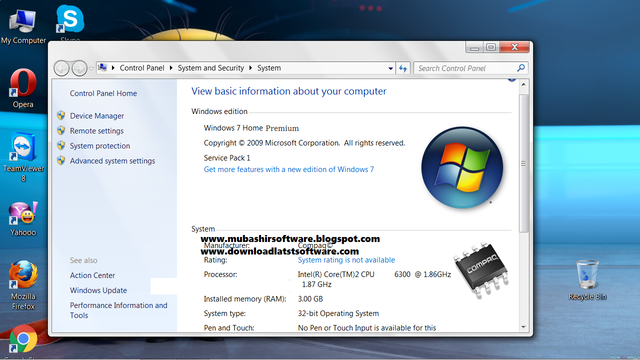Viewport: 640px width, 360px height.
Task: Click the computer icon in the address bar
Action: (102, 68)
